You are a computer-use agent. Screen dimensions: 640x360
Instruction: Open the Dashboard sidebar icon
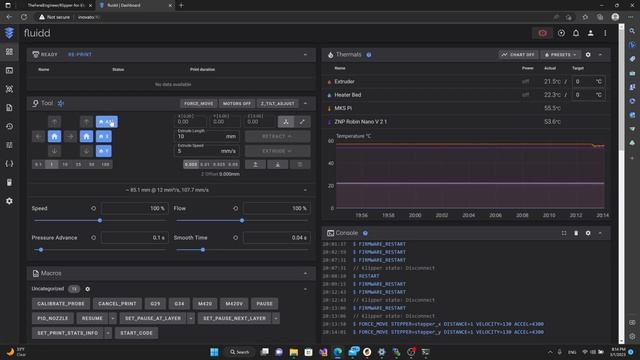[x=9, y=52]
